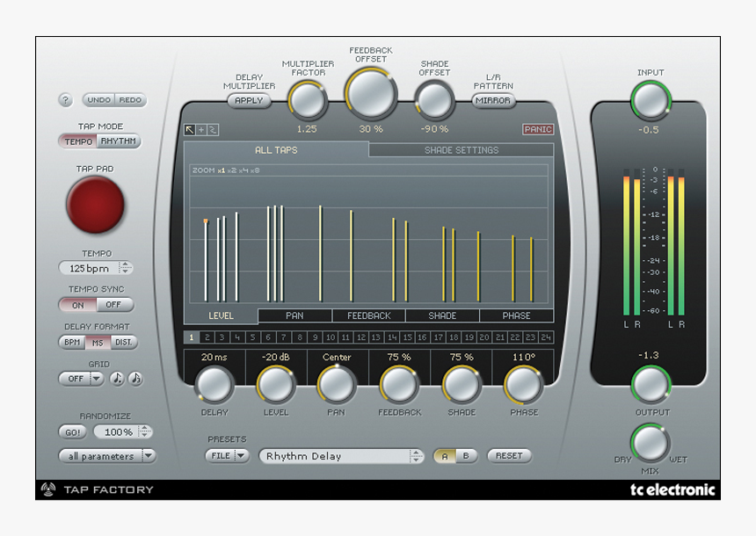Click the tap Delay knob
This screenshot has width=756, height=536.
pos(214,385)
